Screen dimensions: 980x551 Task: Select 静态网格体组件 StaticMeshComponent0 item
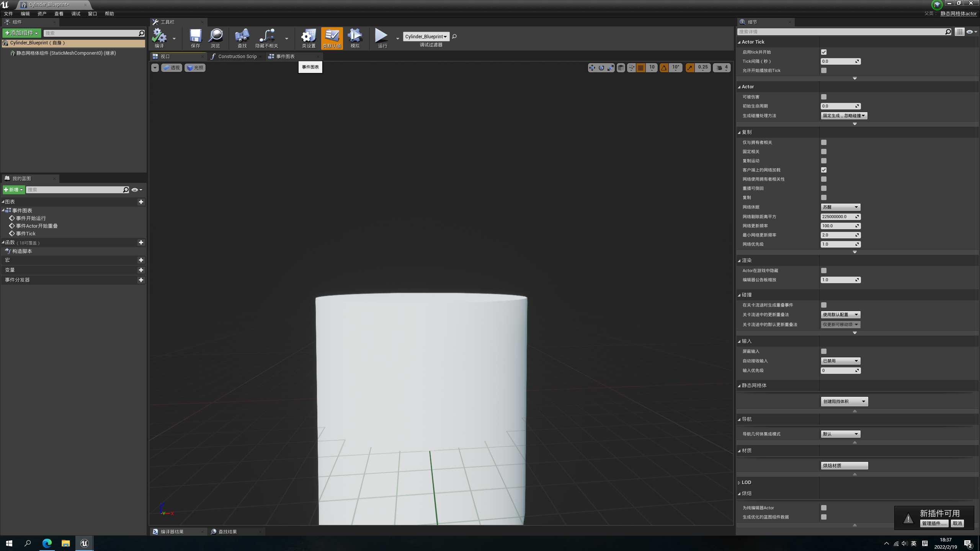coord(66,53)
